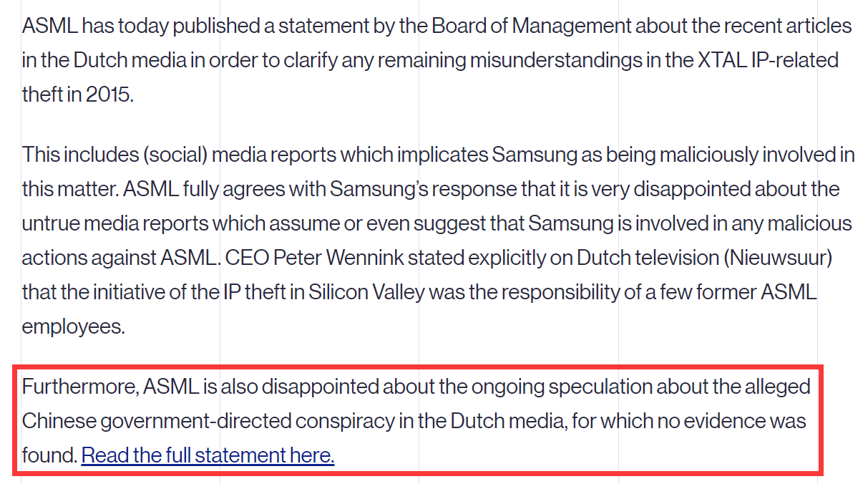This screenshot has height=484, width=868.
Task: Click the words "Board of Management"
Action: [x=532, y=26]
